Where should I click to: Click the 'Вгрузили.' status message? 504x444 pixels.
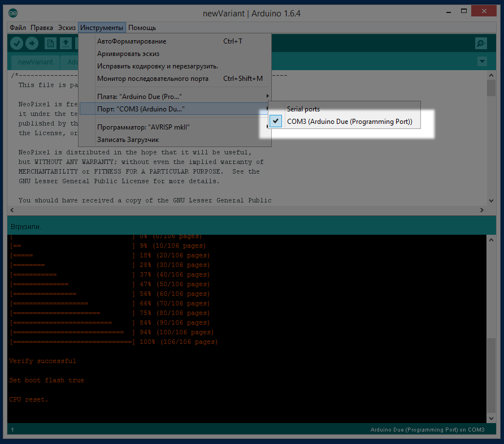[26, 226]
